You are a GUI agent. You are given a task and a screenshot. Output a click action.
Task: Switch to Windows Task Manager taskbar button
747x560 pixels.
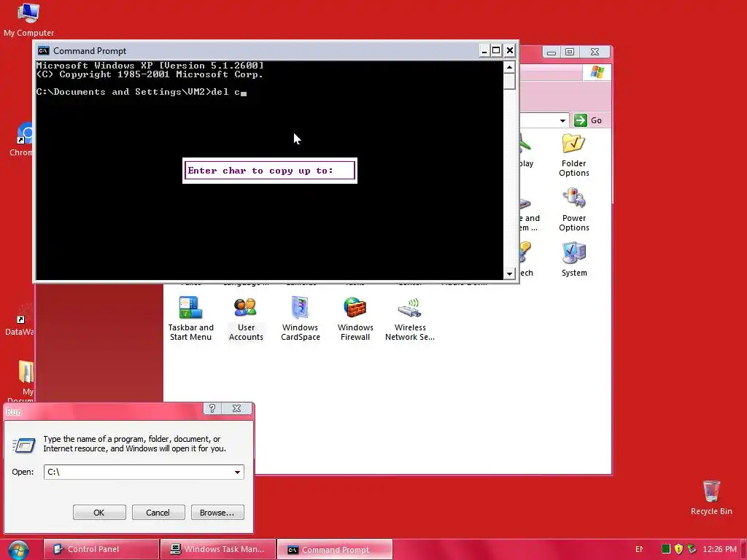[217, 549]
